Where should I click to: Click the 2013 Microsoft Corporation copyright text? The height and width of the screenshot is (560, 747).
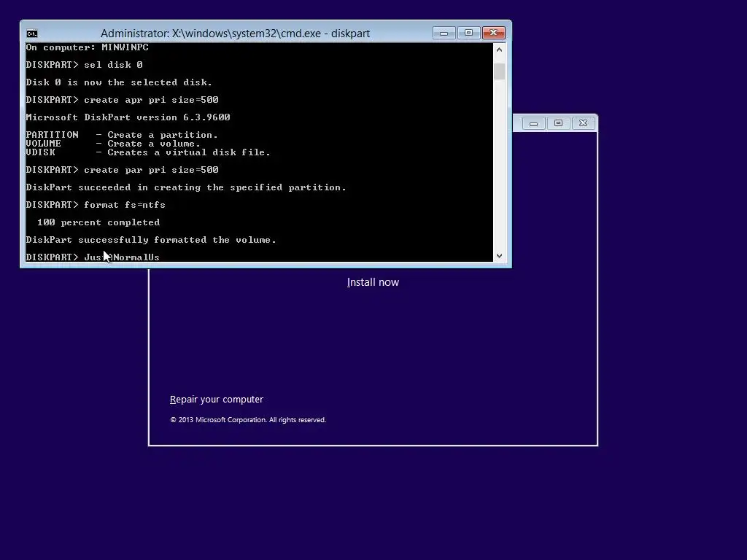click(248, 420)
